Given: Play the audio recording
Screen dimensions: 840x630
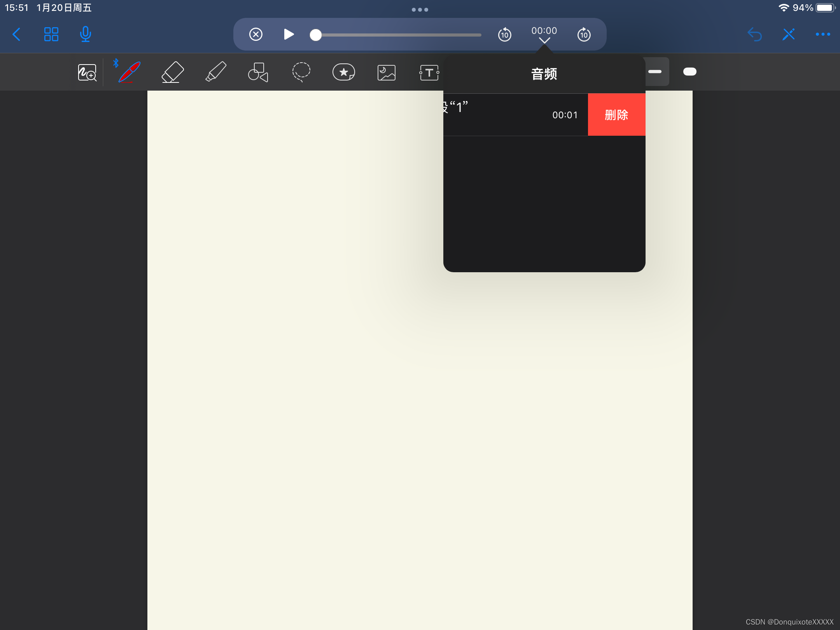Looking at the screenshot, I should click(288, 34).
